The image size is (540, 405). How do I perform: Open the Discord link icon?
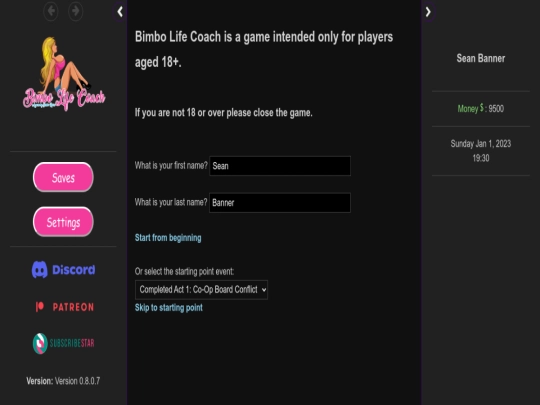pyautogui.click(x=63, y=269)
